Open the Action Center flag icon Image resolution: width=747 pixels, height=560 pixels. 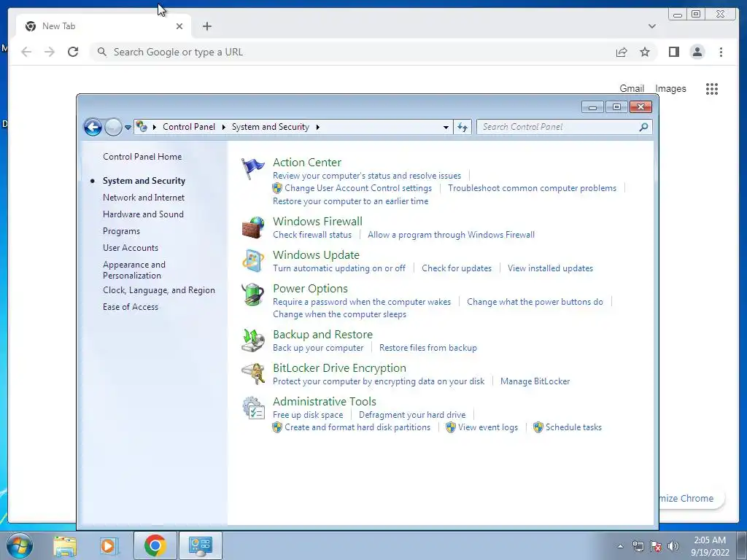(253, 168)
